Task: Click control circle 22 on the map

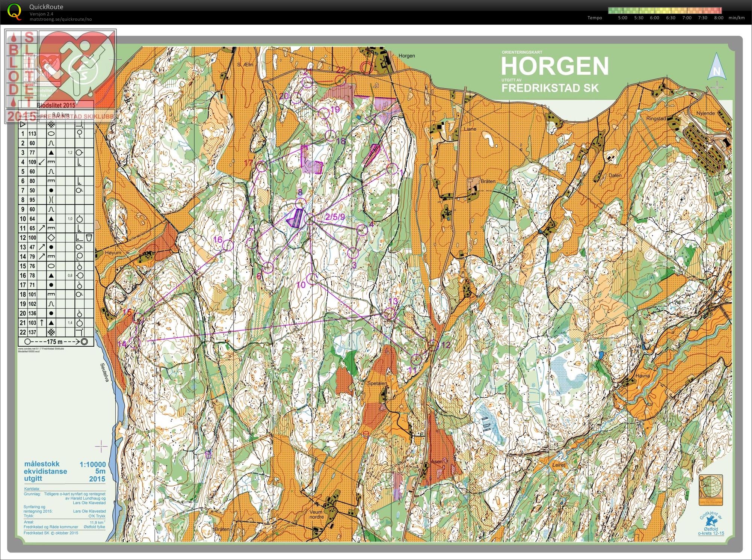Action: 340,81
